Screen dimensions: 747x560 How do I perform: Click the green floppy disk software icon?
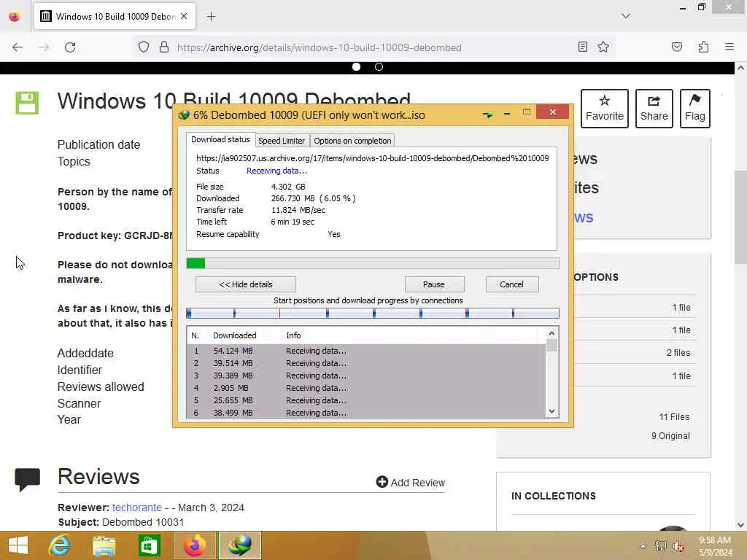click(x=27, y=103)
